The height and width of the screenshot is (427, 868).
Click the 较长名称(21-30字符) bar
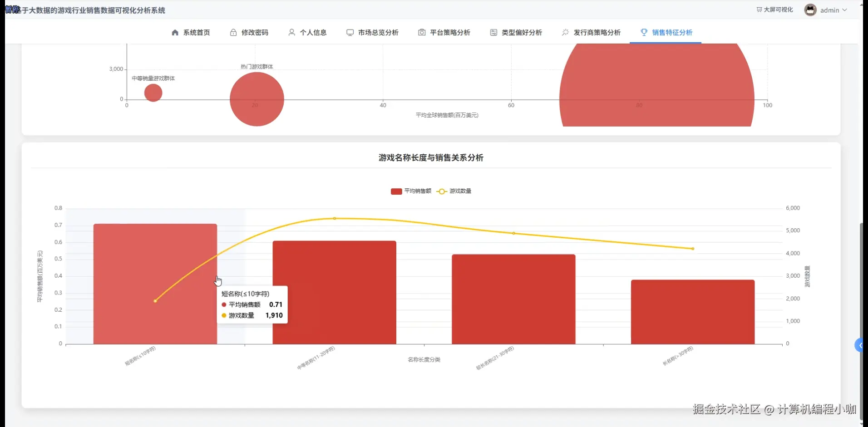tap(513, 299)
